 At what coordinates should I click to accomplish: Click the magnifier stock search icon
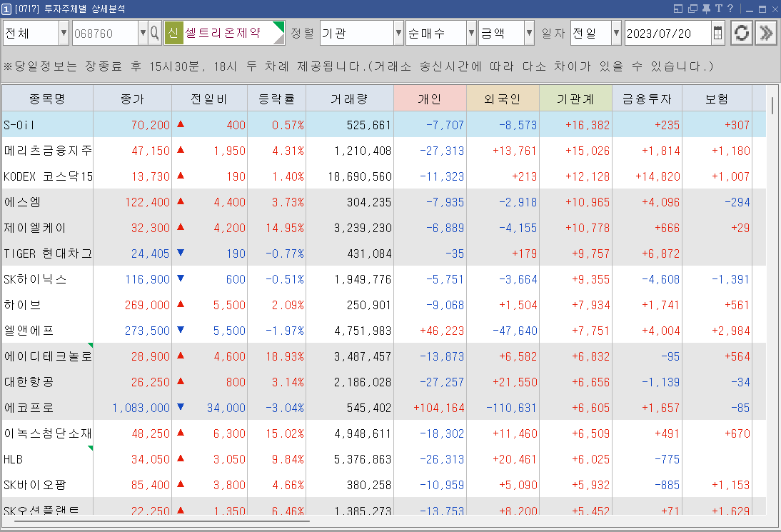click(154, 34)
